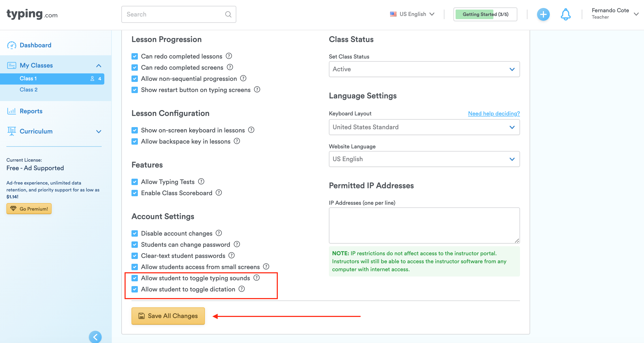Click the IP Addresses text area

pyautogui.click(x=424, y=225)
